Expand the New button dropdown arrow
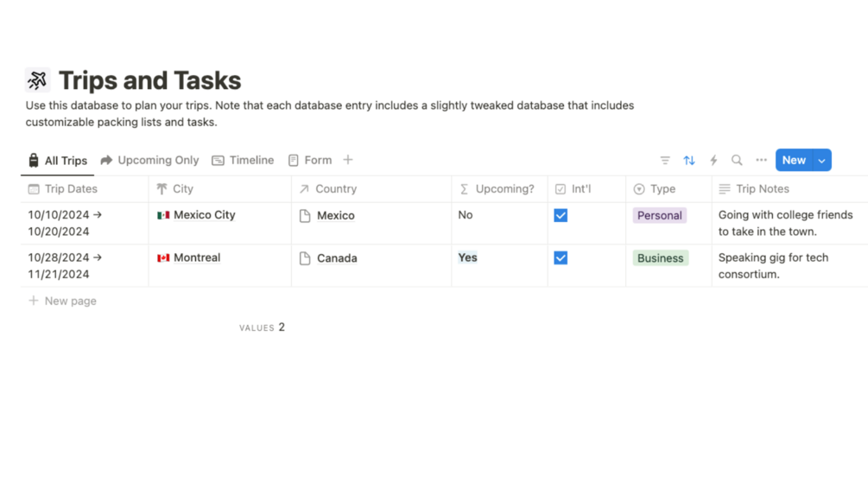Image resolution: width=868 pixels, height=489 pixels. [821, 160]
